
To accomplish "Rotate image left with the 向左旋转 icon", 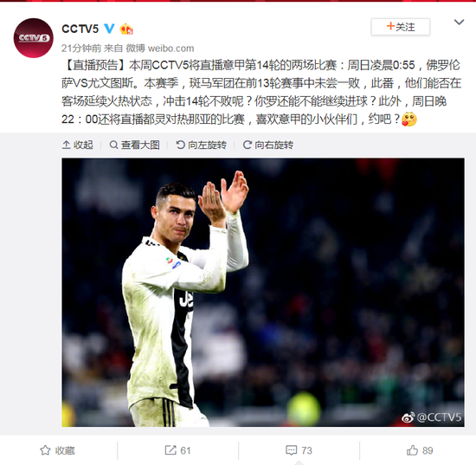I will click(x=181, y=145).
